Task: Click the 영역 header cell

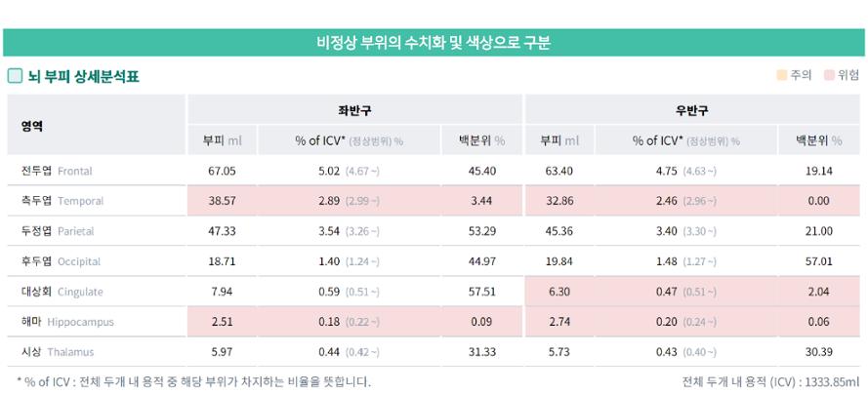Action: point(97,126)
